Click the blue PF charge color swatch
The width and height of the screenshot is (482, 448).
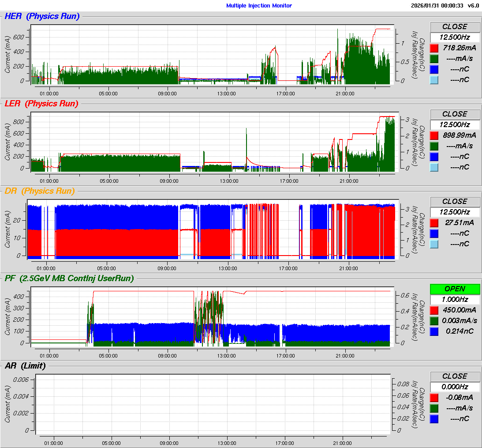tap(434, 331)
